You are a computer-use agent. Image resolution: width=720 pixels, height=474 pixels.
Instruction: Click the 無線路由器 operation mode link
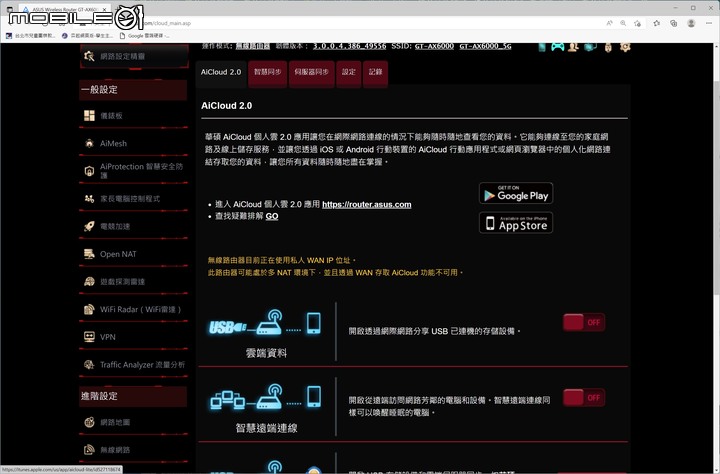(x=253, y=46)
